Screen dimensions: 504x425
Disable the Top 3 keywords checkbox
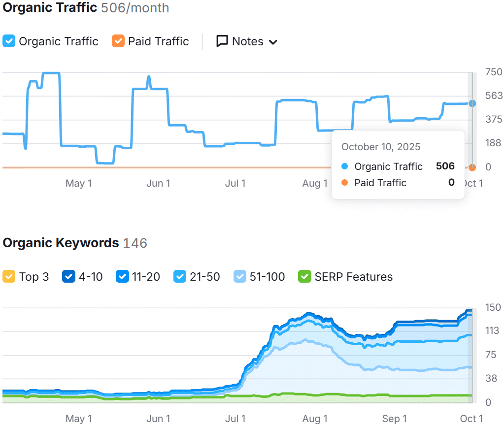[x=9, y=277]
